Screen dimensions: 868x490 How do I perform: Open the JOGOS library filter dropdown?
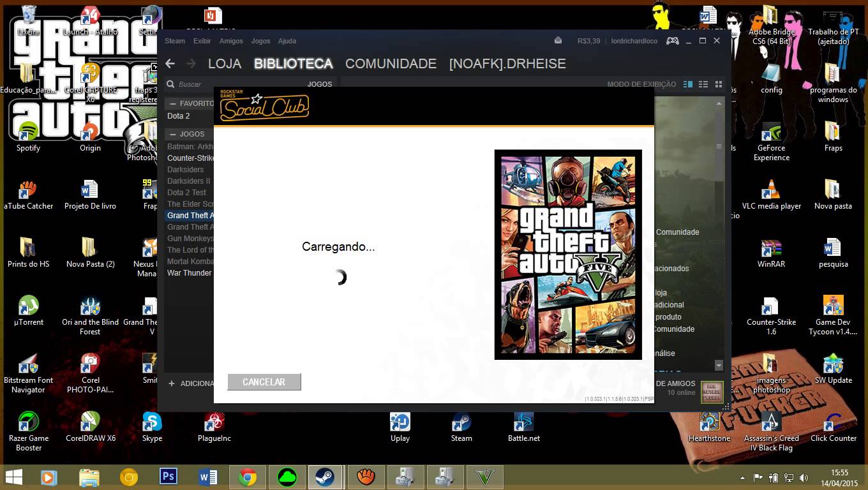pos(319,84)
